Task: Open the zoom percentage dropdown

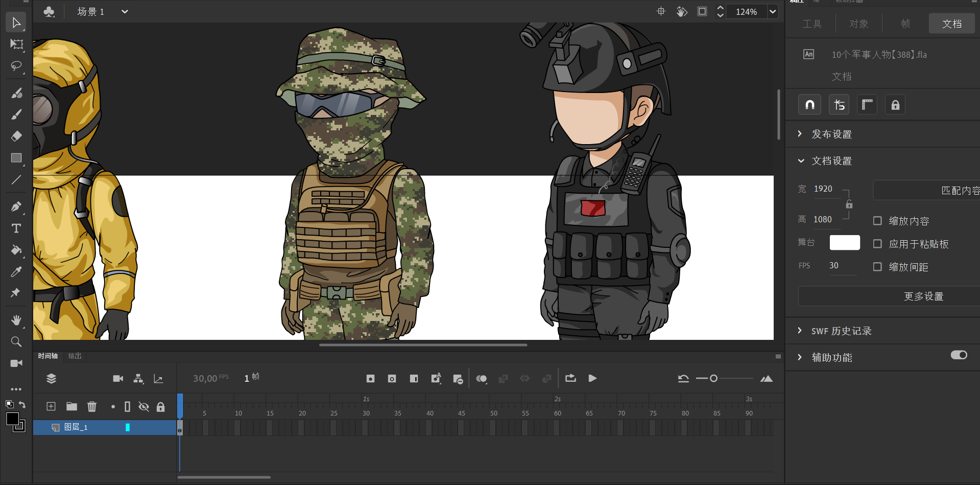Action: click(773, 12)
